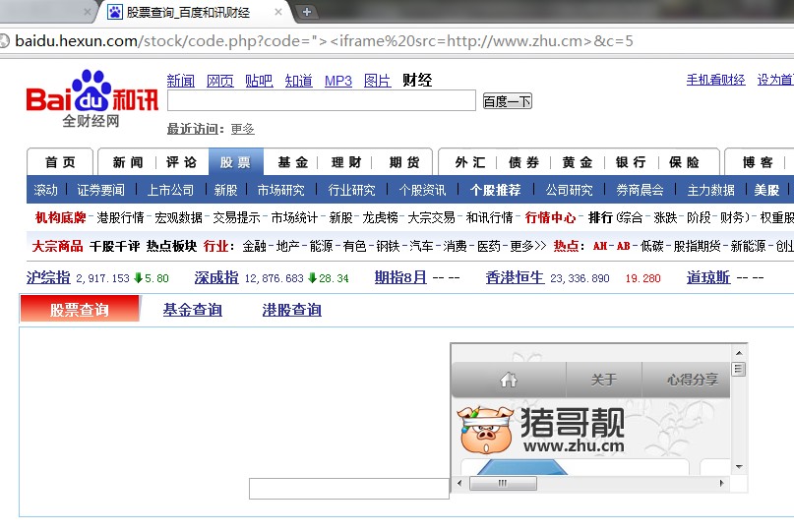
Task: Click the 深成指 index link
Action: (x=216, y=277)
